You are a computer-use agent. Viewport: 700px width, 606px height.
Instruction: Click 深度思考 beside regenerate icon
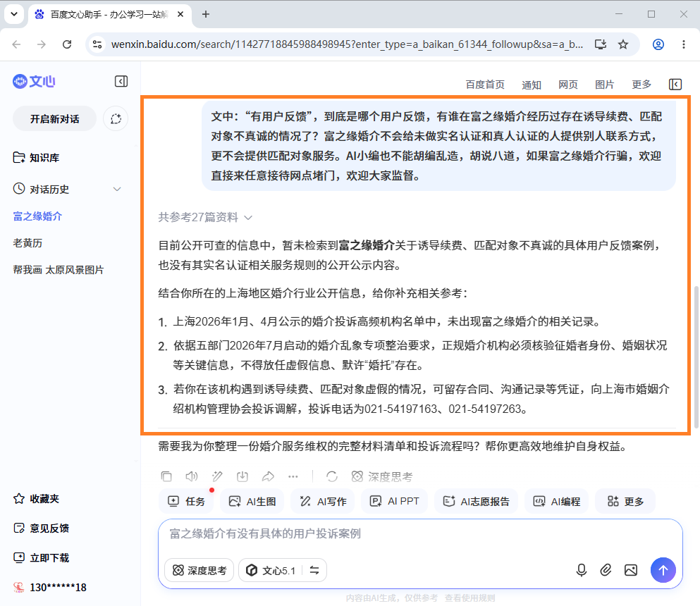pos(382,476)
